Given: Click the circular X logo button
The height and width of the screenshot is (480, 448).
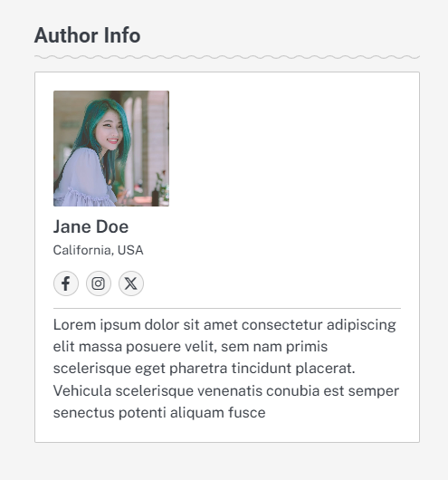Looking at the screenshot, I should coord(131,283).
